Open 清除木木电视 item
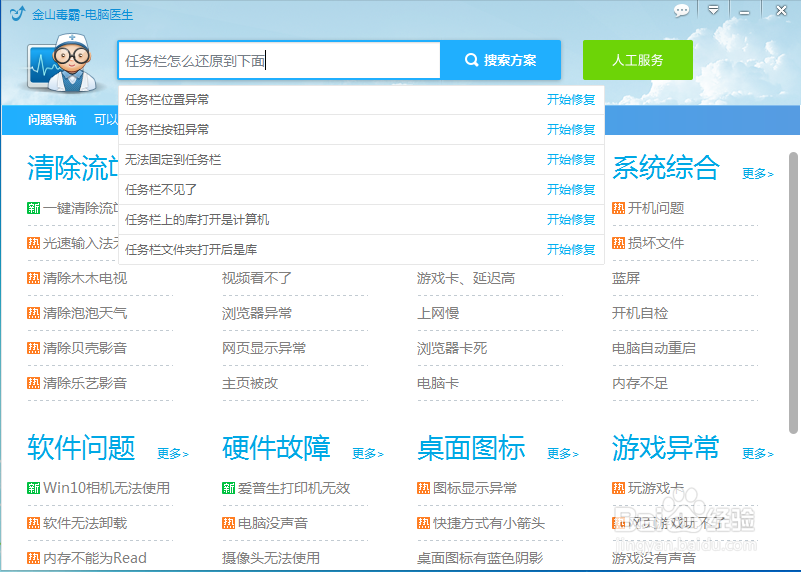 tap(85, 278)
